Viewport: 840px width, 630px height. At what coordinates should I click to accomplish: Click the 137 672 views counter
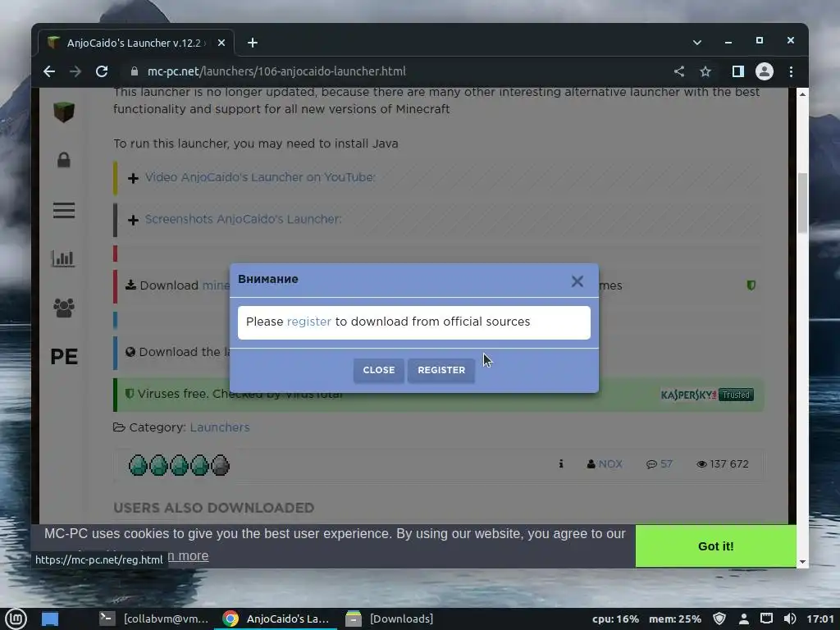pyautogui.click(x=722, y=464)
